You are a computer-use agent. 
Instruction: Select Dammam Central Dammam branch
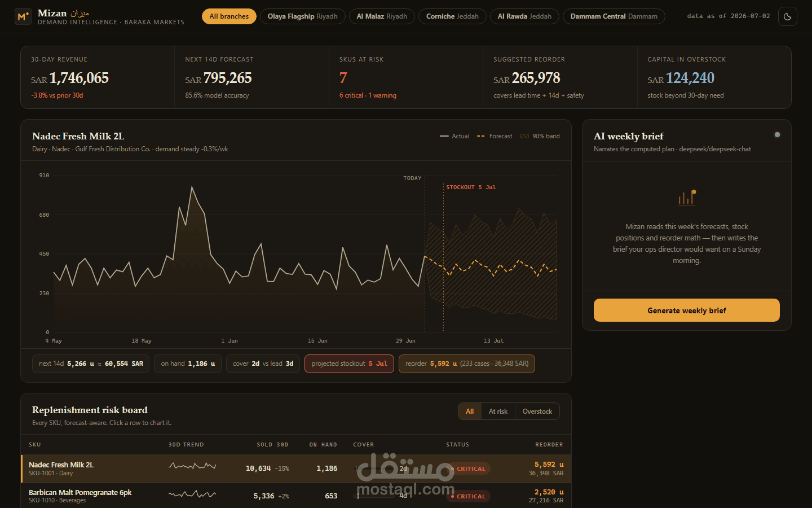coord(614,16)
